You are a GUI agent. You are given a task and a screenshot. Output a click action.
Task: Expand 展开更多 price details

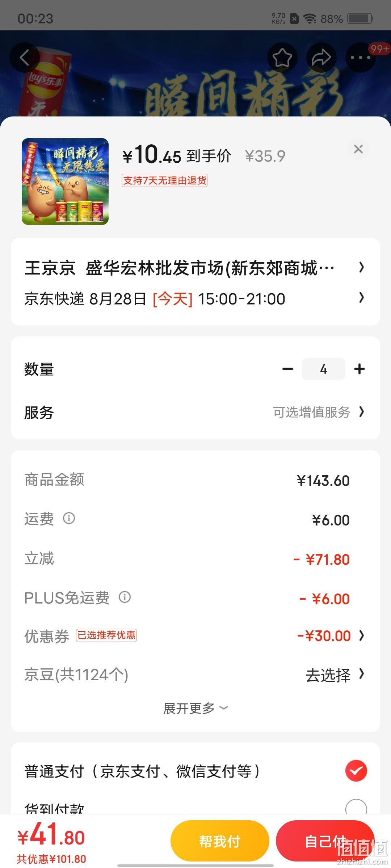pos(195,709)
